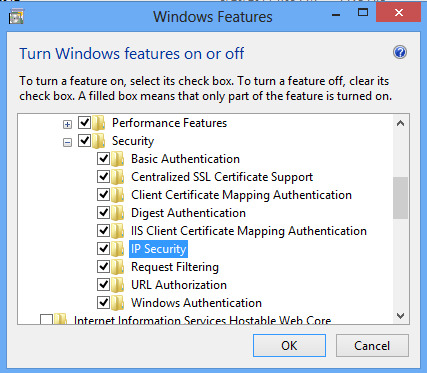Viewport: 427px width, 373px height.
Task: Confirm changes with the OK button
Action: pyautogui.click(x=289, y=346)
